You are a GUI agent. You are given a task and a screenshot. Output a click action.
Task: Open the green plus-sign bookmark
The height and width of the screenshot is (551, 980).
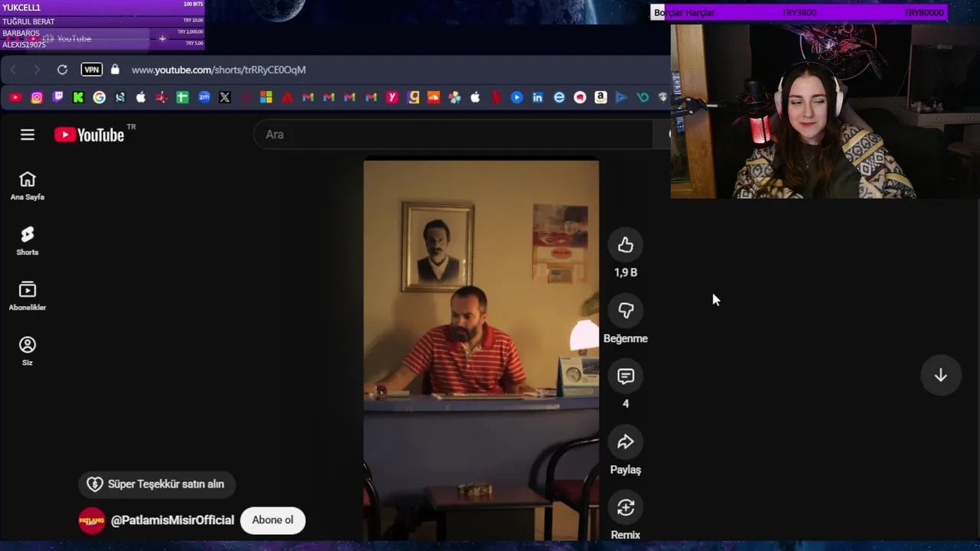tap(182, 97)
